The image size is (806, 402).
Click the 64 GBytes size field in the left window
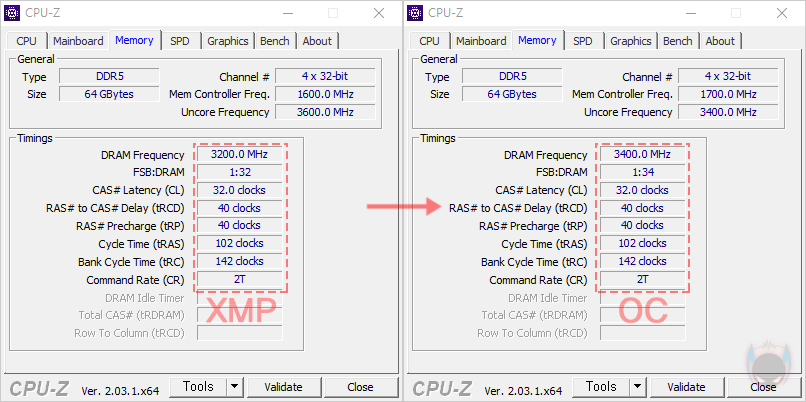click(x=109, y=94)
